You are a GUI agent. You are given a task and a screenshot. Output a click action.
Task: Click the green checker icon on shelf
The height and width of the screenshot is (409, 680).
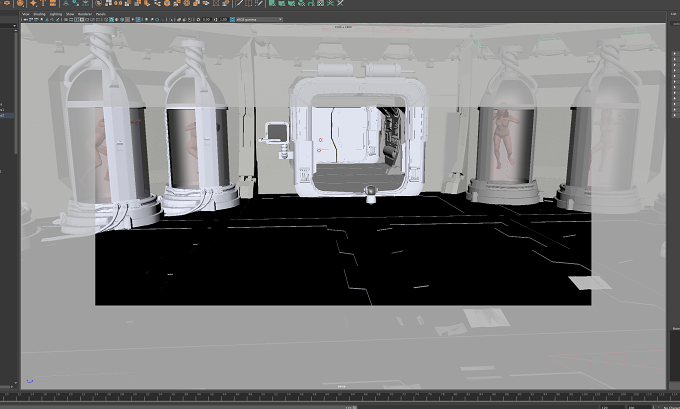coord(320,3)
